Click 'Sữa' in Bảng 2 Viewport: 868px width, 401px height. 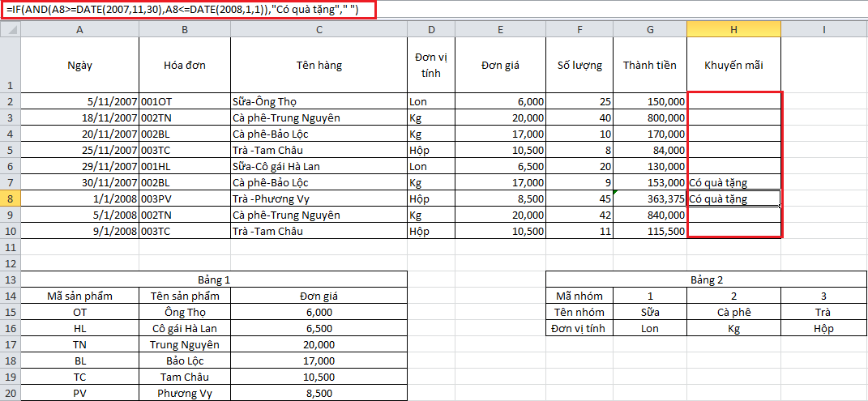tap(650, 312)
